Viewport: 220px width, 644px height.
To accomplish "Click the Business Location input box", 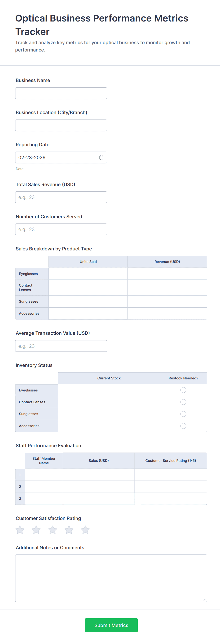I will pyautogui.click(x=61, y=125).
